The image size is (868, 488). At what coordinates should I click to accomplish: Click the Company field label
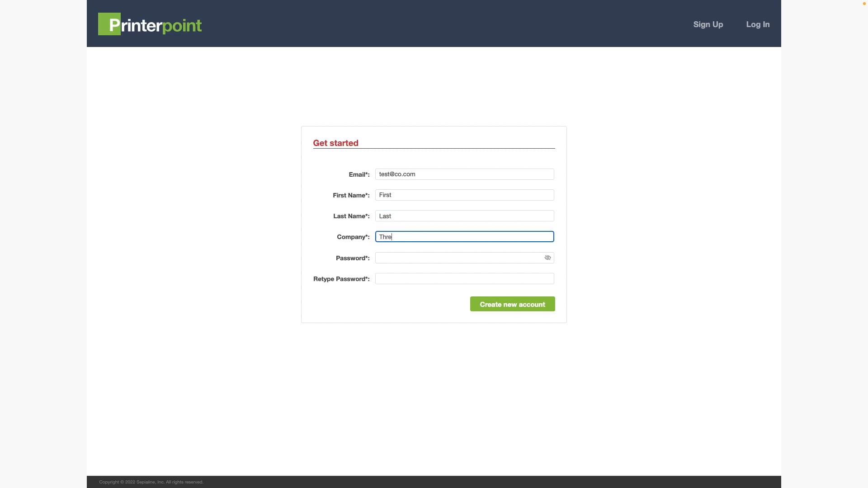(x=353, y=237)
